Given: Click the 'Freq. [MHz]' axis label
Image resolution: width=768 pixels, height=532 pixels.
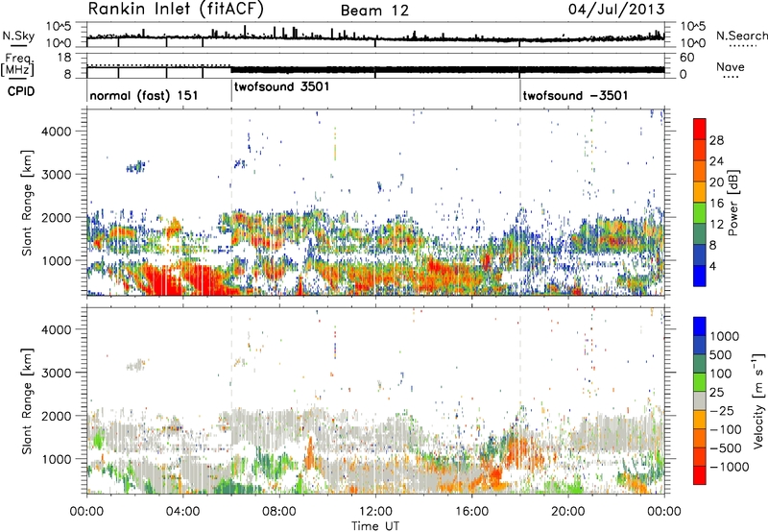Looking at the screenshot, I should click(18, 65).
